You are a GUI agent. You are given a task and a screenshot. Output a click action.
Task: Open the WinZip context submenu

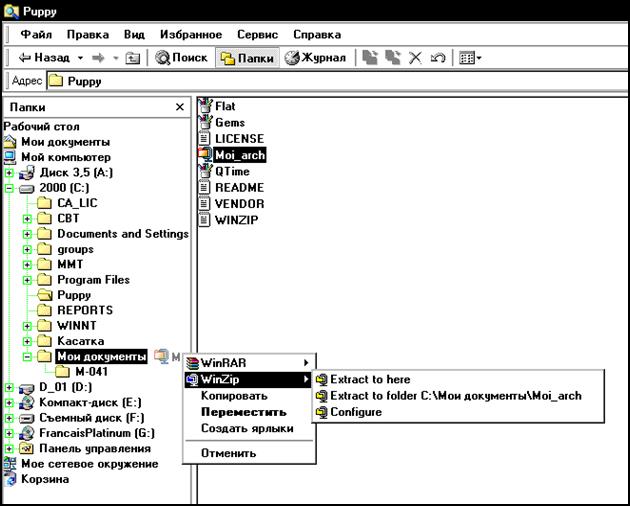click(x=249, y=379)
